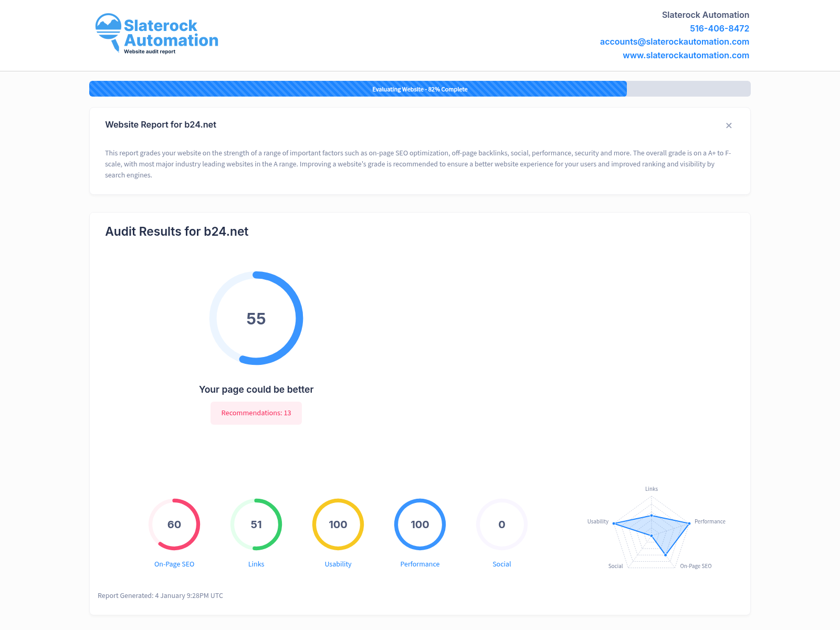This screenshot has width=840, height=630.
Task: Select the radar chart On-Page SEO label
Action: [696, 566]
